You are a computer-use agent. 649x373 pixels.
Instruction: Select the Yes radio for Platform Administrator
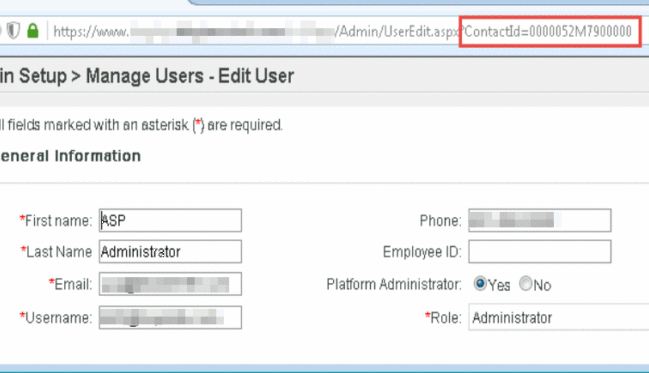click(480, 284)
